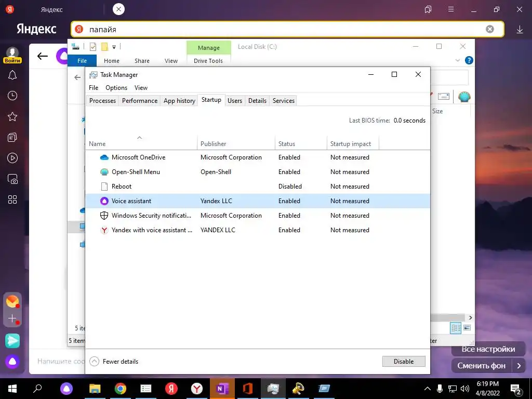This screenshot has height=399, width=532.
Task: Click the plus add-app icon in sidebar
Action: (12, 318)
